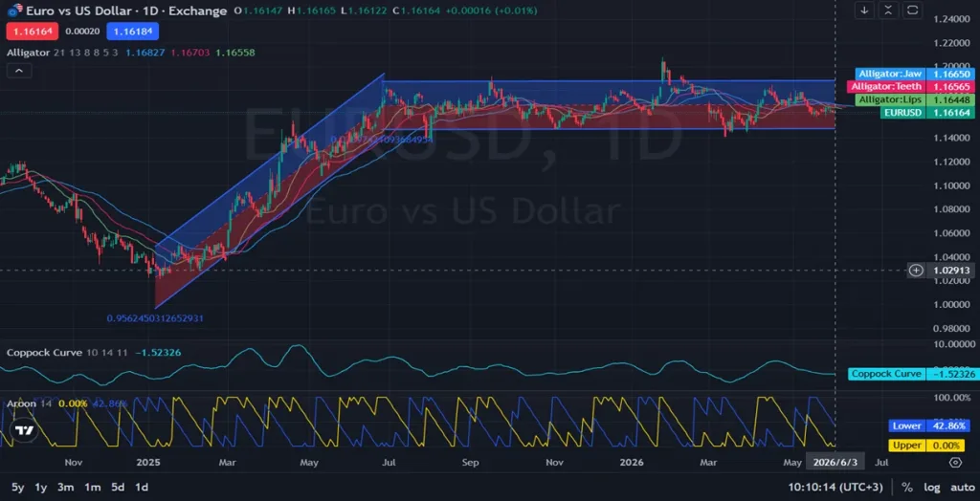Click the Coppock Curve scale label -1.52326

pos(912,374)
